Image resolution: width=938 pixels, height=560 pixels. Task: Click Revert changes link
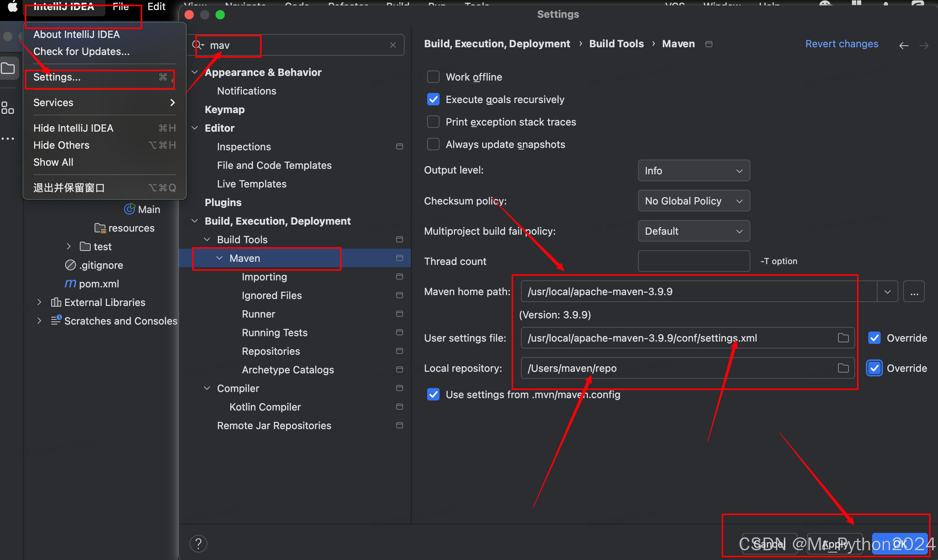click(841, 44)
